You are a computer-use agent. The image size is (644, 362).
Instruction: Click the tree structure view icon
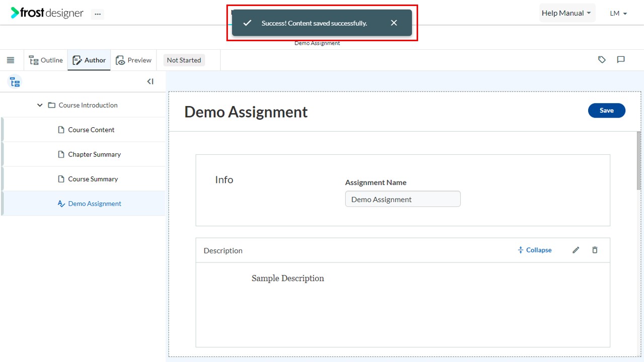click(15, 81)
